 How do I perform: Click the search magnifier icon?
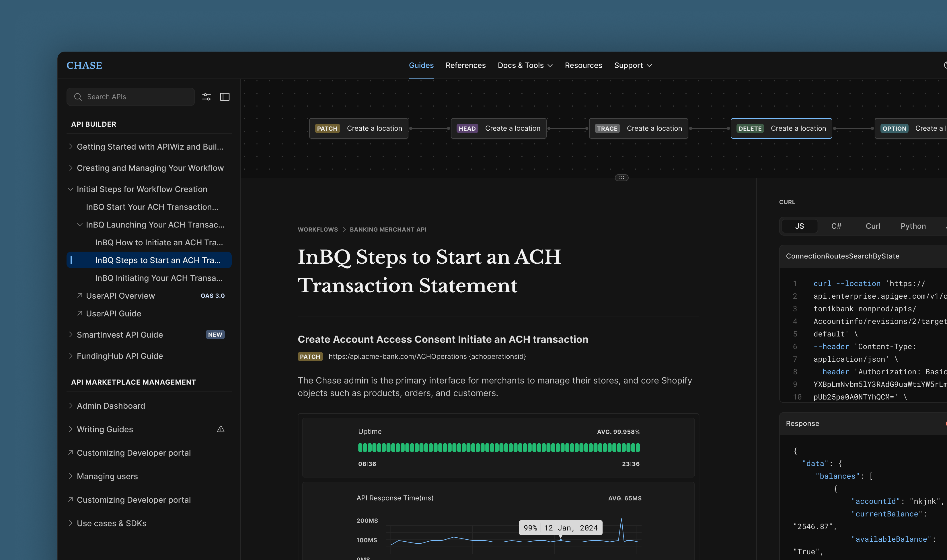[78, 97]
